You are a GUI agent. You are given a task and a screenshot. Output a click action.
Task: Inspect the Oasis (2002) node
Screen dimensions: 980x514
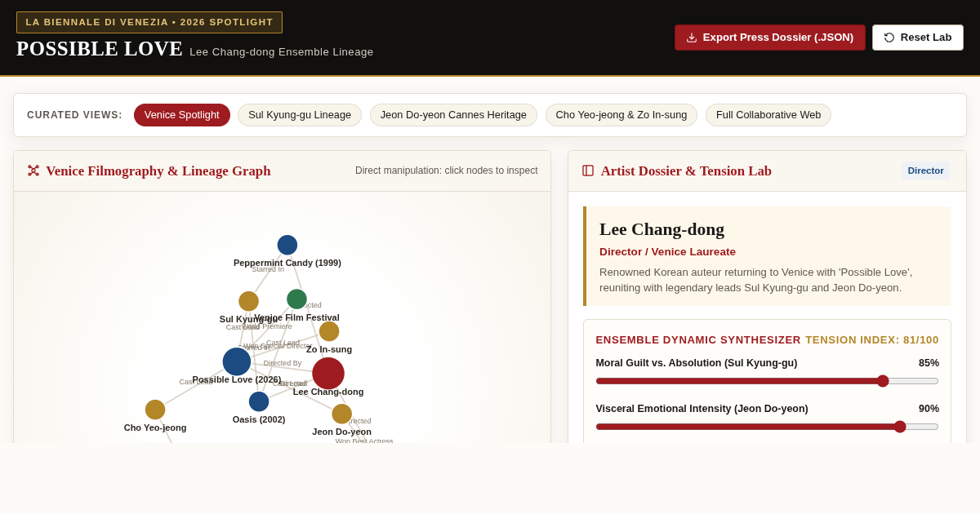(x=259, y=401)
